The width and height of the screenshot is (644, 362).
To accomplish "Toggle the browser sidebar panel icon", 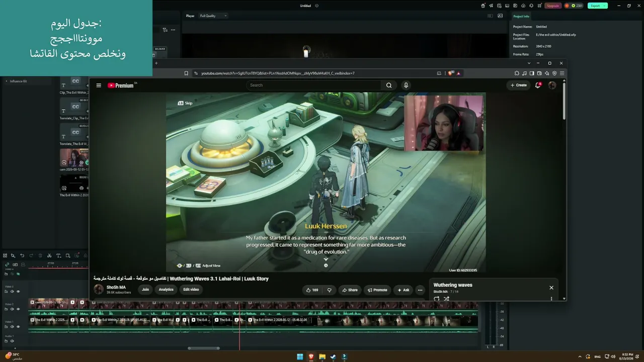I will (x=532, y=73).
